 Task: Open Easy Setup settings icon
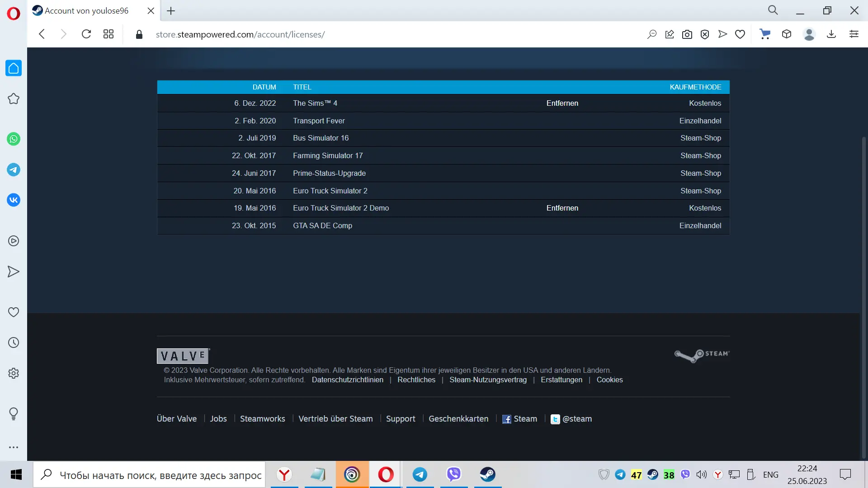854,34
